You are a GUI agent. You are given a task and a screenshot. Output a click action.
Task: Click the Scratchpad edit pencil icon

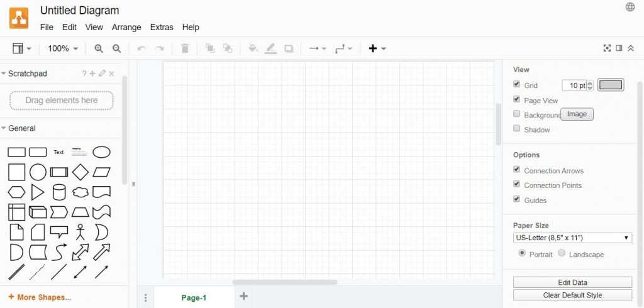point(103,73)
